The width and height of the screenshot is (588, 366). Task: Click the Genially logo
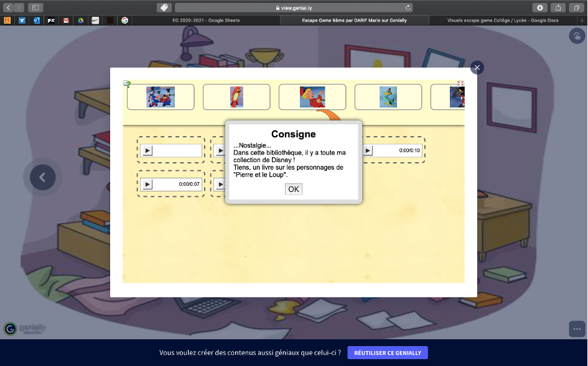point(25,329)
